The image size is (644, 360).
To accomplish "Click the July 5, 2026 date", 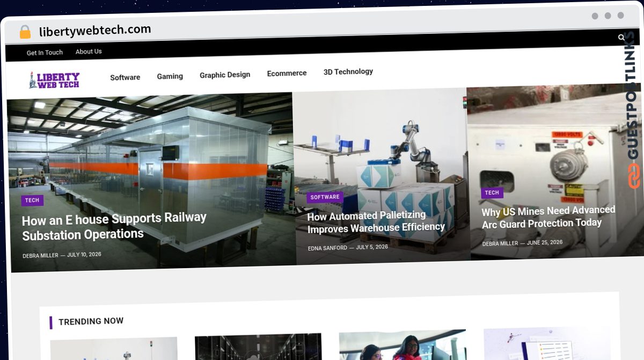I will [371, 247].
